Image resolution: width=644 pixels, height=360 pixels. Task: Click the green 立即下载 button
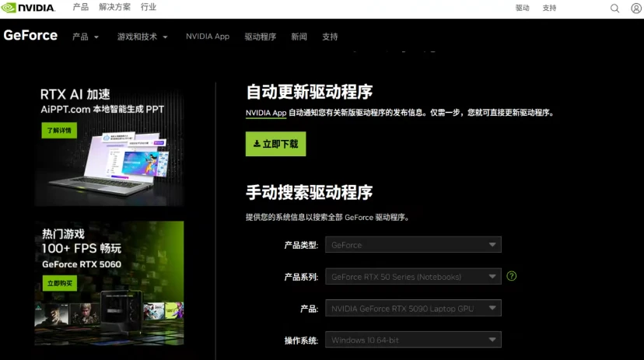click(x=275, y=144)
